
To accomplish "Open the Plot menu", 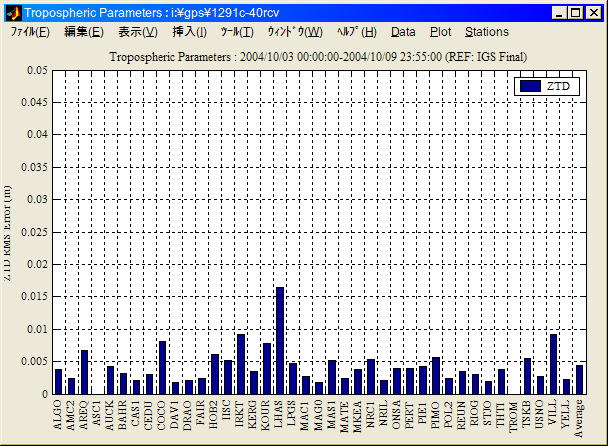I will [x=440, y=32].
